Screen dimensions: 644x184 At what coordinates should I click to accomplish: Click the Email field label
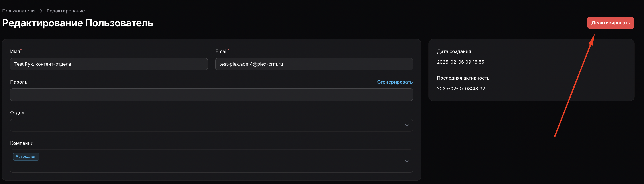(221, 51)
